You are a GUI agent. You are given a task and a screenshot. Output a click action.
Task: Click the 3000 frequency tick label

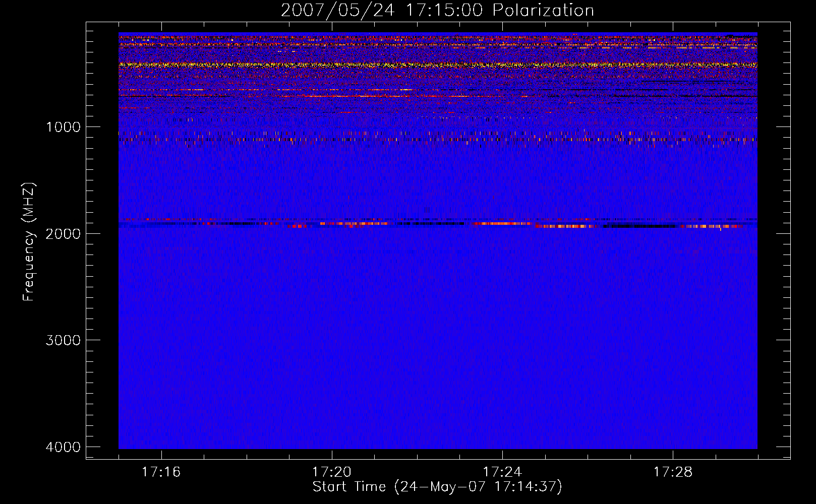pos(63,340)
